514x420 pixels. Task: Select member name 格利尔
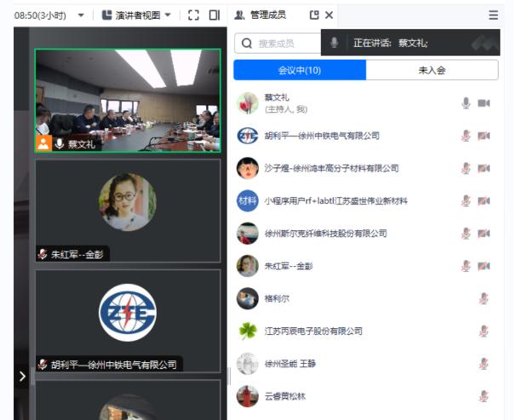click(x=277, y=298)
